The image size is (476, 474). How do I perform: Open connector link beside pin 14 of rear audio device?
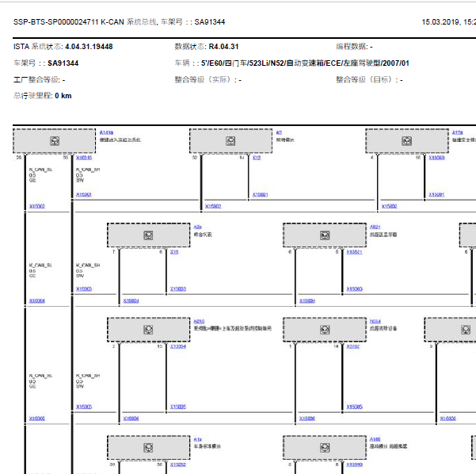click(x=353, y=346)
